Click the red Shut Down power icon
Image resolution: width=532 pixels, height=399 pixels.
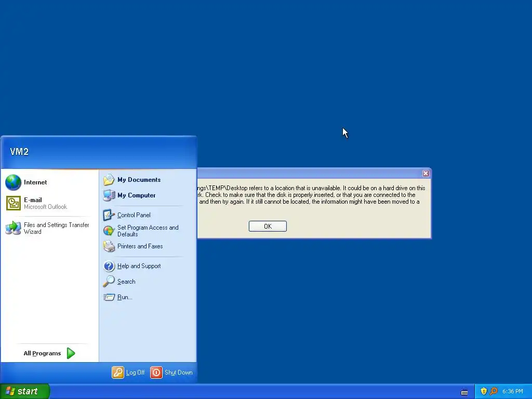coord(156,372)
